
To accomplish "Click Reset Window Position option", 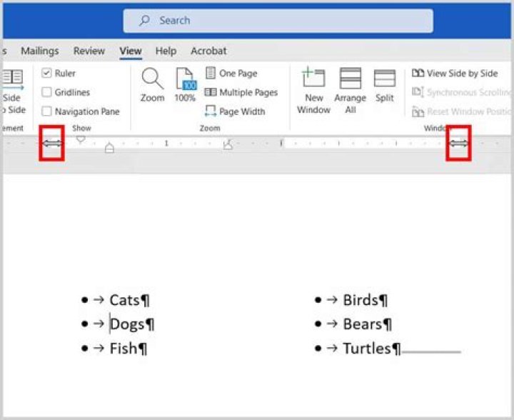I will click(x=461, y=111).
